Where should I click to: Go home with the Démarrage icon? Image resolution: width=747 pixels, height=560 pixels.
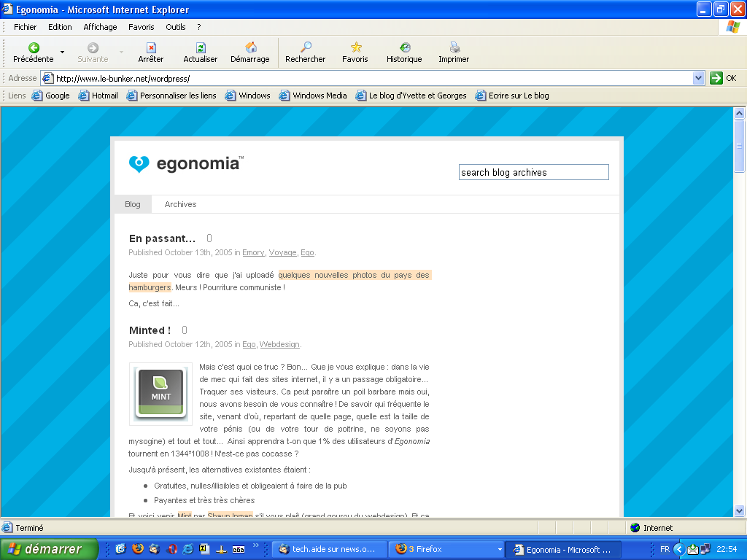(x=250, y=48)
